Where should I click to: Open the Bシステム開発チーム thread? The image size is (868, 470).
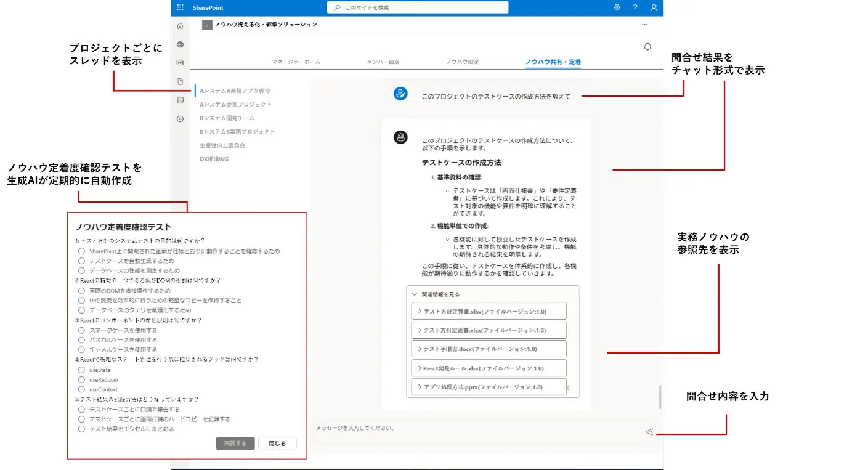pos(227,118)
